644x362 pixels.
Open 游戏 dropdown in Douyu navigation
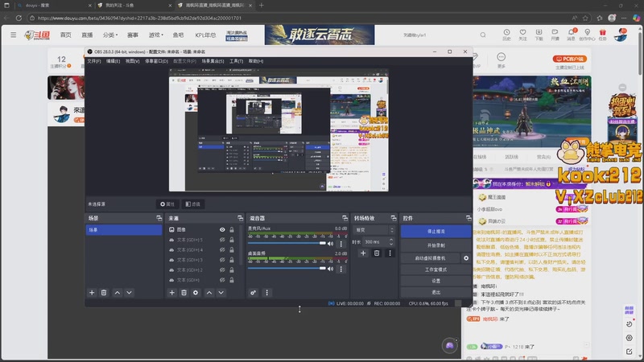pos(155,35)
